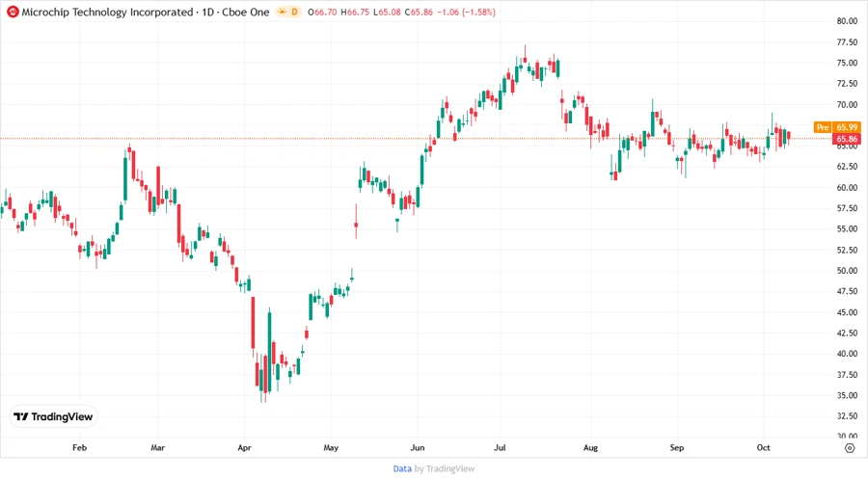Click the Apr label on the time axis
The width and height of the screenshot is (868, 480).
[x=244, y=447]
